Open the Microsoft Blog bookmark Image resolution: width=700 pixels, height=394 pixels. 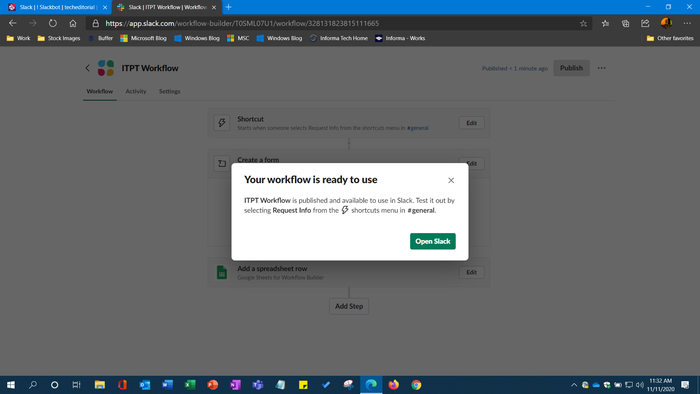pyautogui.click(x=143, y=38)
